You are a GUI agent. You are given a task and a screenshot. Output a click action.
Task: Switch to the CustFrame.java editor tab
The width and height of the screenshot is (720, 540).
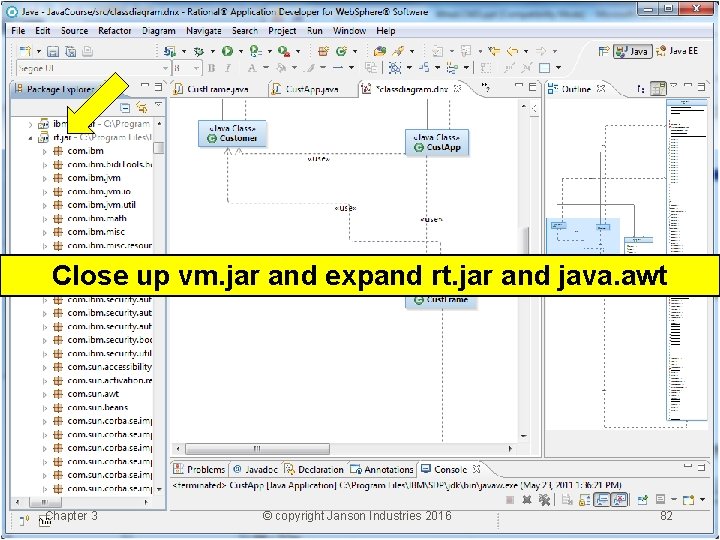tap(217, 89)
